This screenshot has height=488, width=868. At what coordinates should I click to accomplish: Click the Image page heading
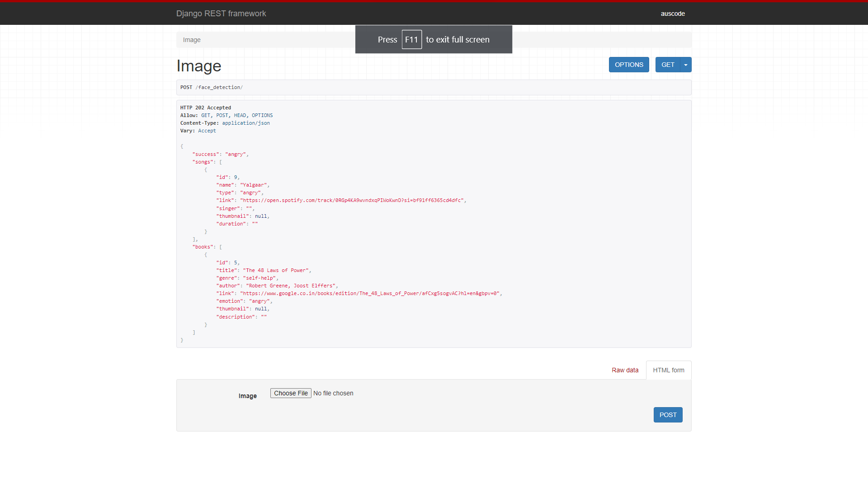tap(199, 66)
